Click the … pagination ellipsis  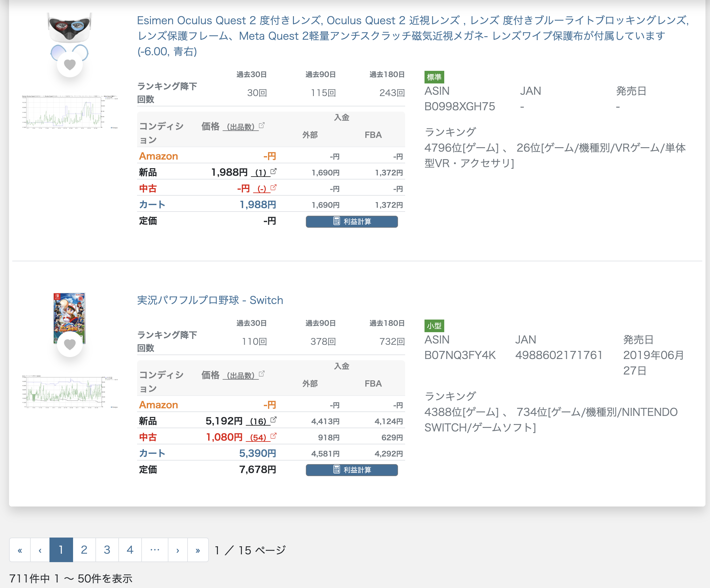tap(155, 550)
